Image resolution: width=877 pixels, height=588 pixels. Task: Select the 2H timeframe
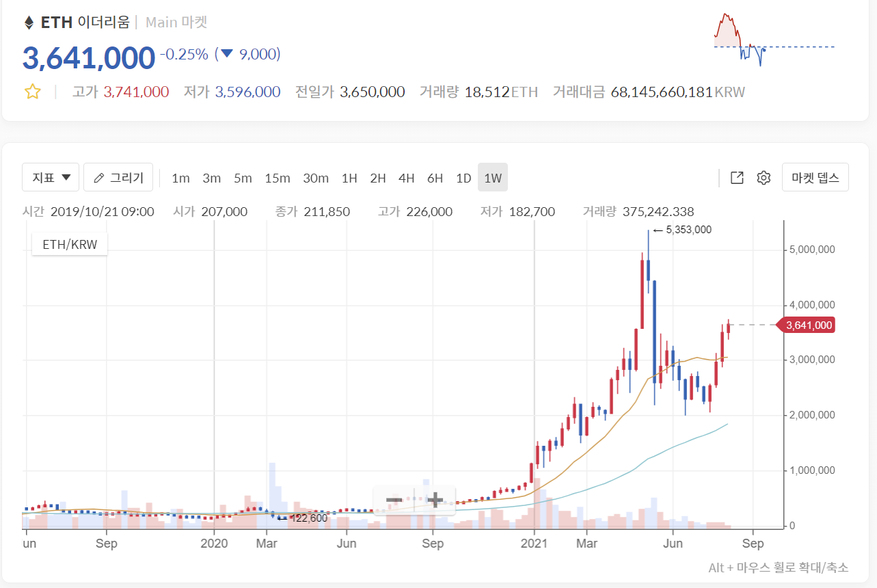pyautogui.click(x=378, y=178)
